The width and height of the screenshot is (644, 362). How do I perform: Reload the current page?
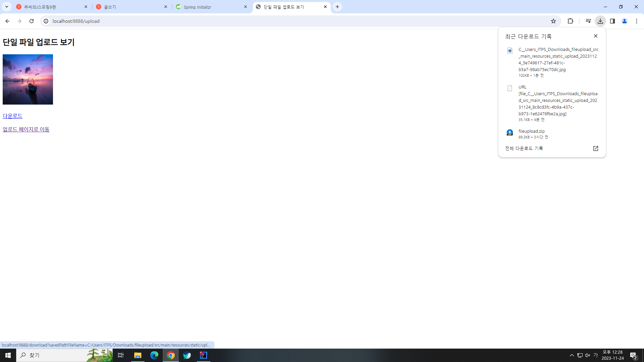click(x=32, y=21)
